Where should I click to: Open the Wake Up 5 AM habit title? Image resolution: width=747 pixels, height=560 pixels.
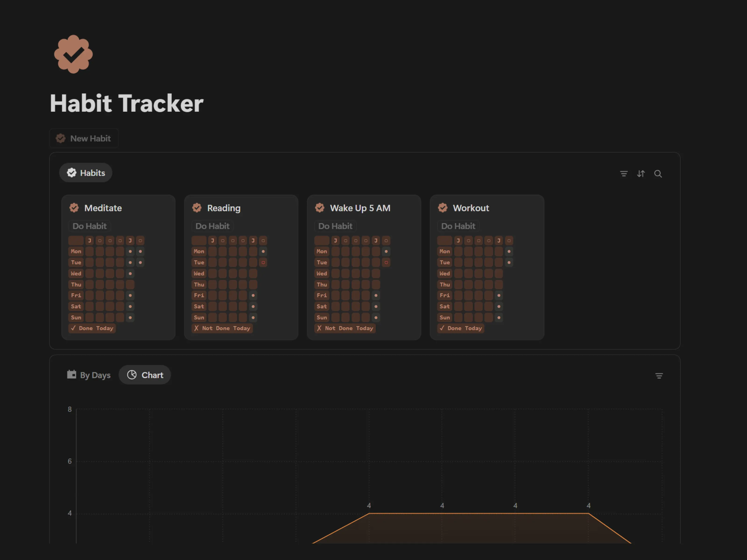pyautogui.click(x=360, y=208)
